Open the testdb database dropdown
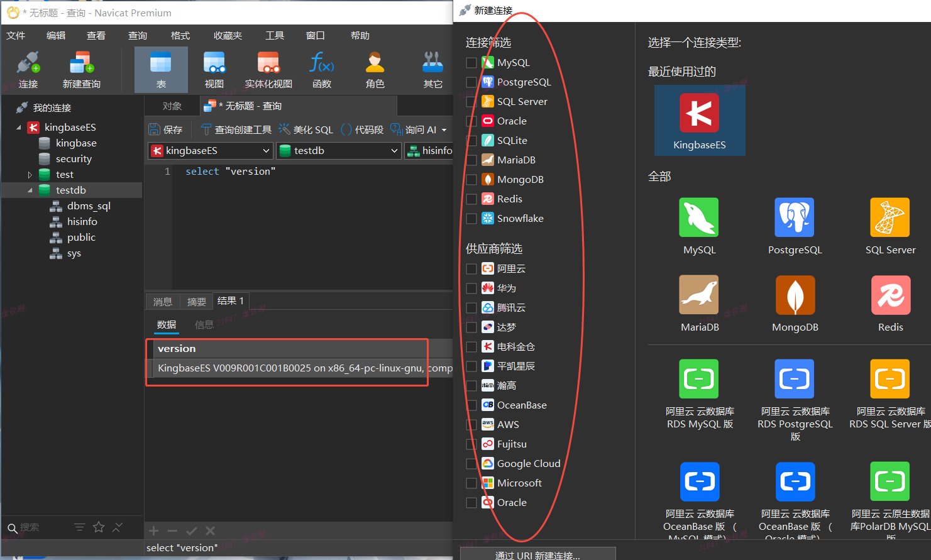 tap(339, 151)
